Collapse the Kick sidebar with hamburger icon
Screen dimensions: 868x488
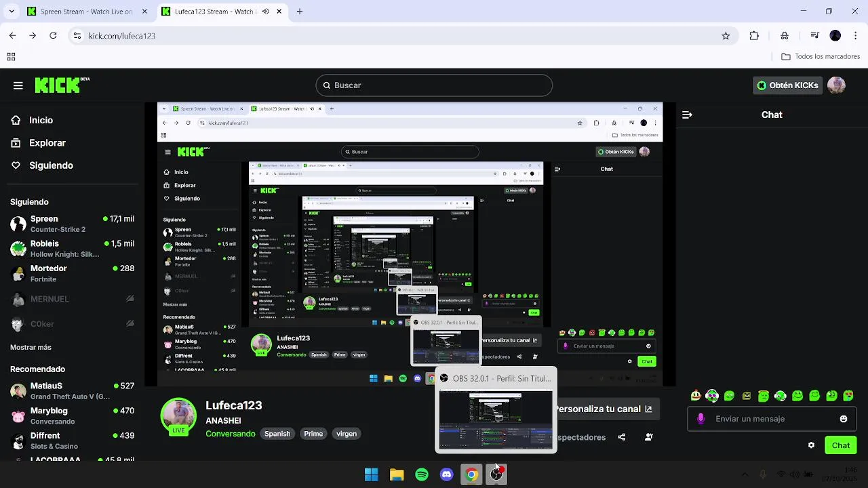click(18, 85)
